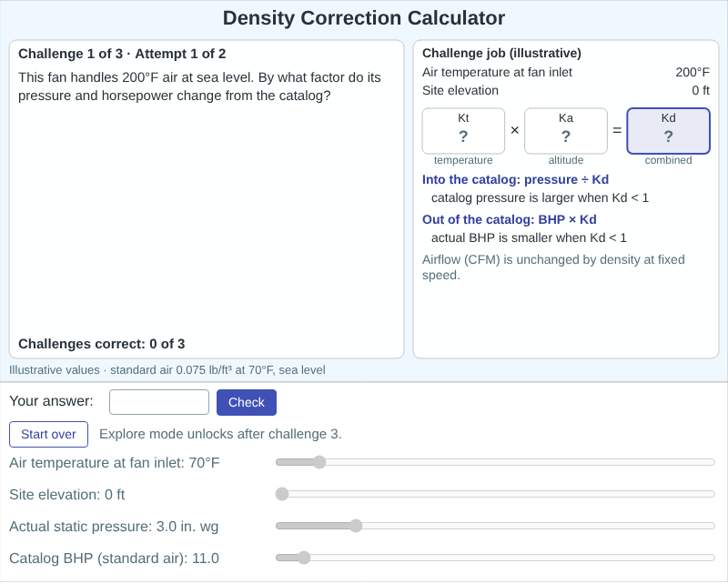Select the Kd combined factor box

(x=669, y=131)
